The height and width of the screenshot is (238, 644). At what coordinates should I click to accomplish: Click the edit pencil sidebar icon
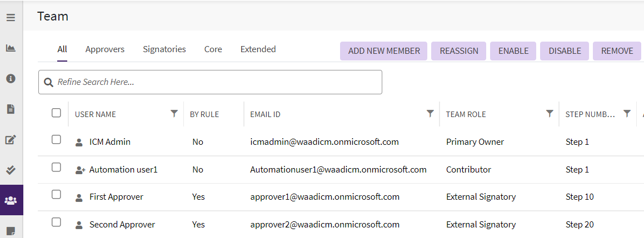tap(11, 140)
